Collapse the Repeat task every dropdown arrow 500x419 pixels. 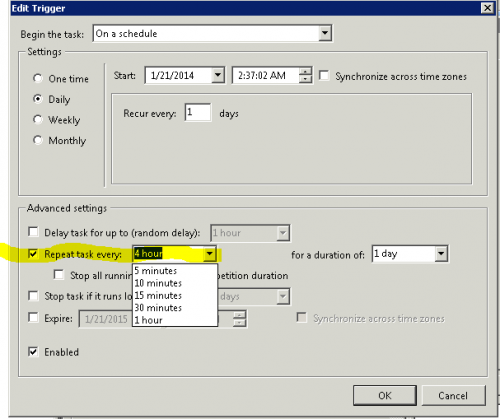pos(209,254)
